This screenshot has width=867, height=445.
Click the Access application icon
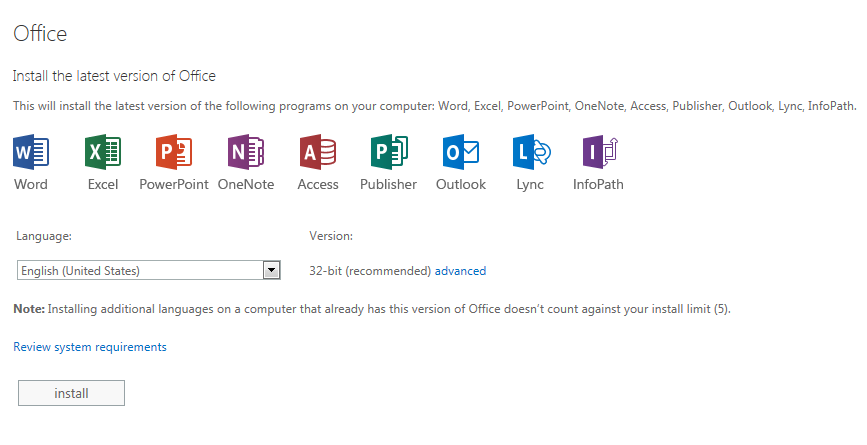(x=318, y=152)
